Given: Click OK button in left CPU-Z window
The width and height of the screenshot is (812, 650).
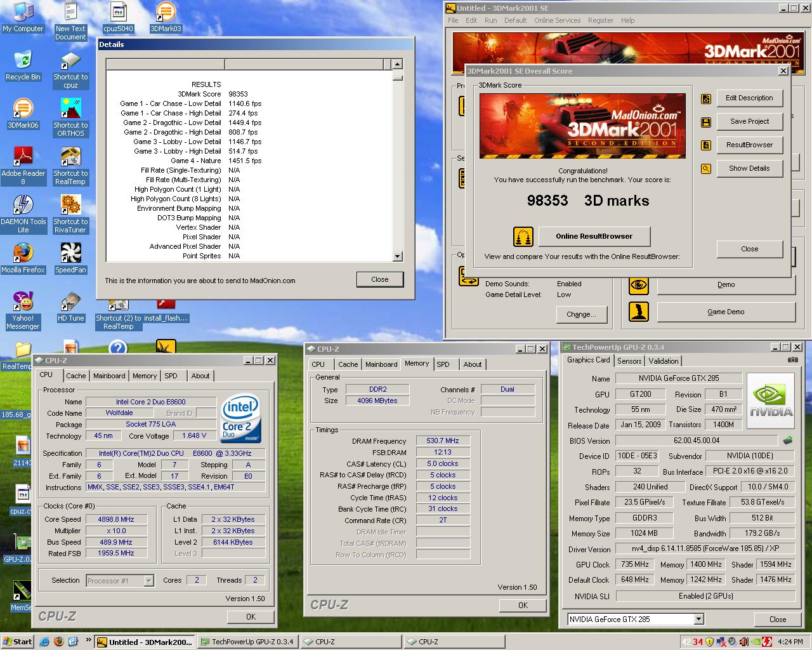Looking at the screenshot, I should pos(251,616).
